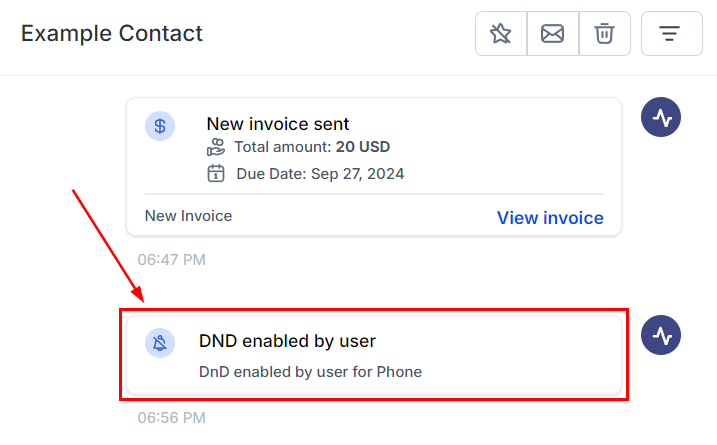Click the 20 USD total amount
The height and width of the screenshot is (445, 717).
(x=363, y=148)
